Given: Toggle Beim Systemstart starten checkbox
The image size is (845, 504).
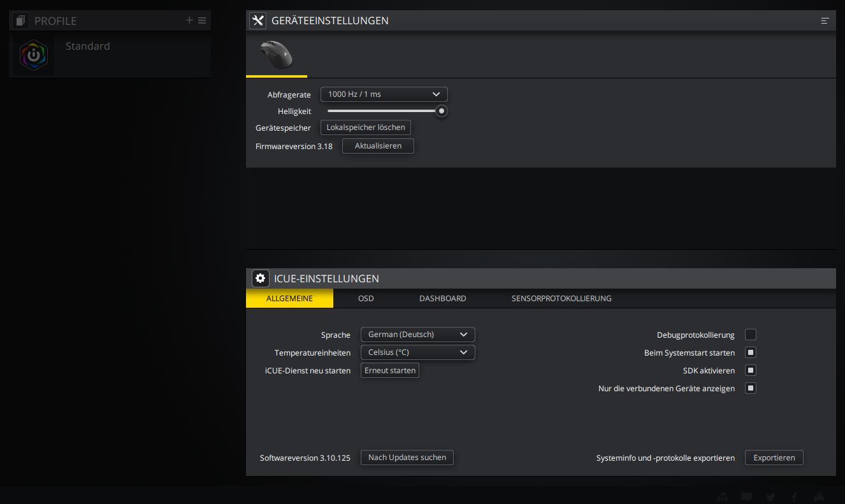Looking at the screenshot, I should pyautogui.click(x=751, y=352).
